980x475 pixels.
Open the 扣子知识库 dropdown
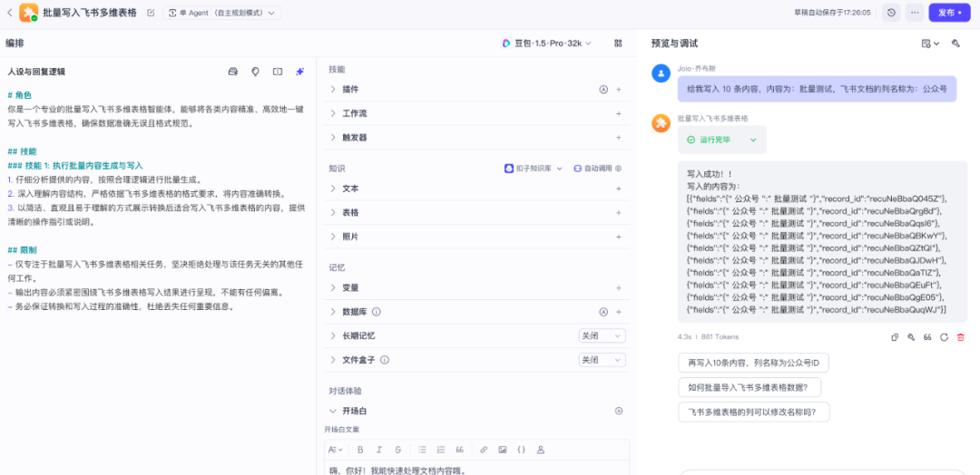pyautogui.click(x=534, y=169)
